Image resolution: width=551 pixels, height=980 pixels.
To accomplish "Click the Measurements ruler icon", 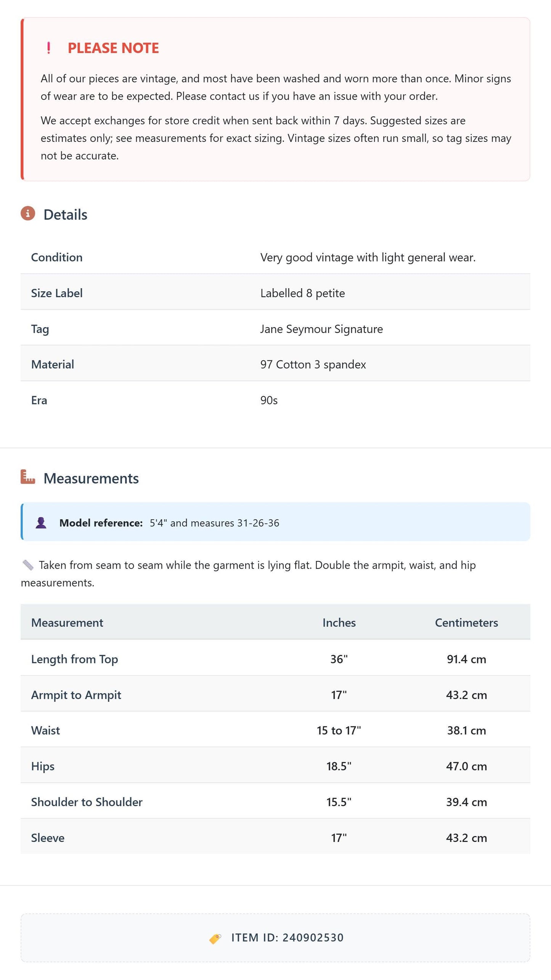I will point(28,477).
